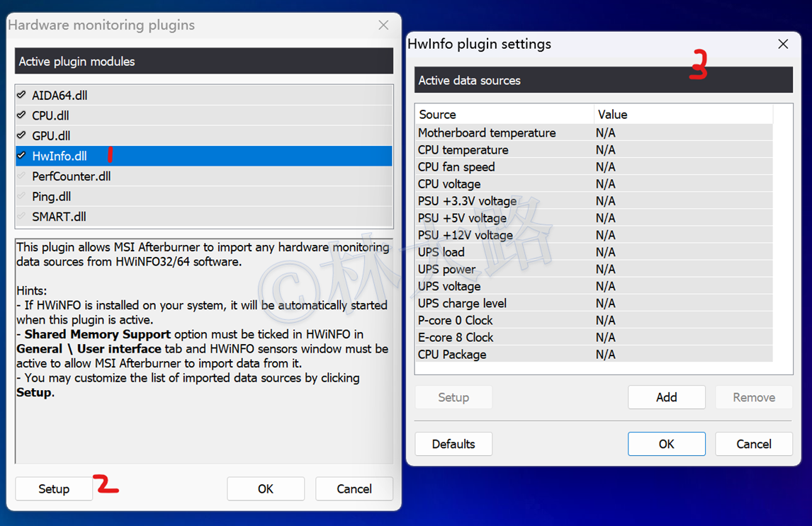Select the CPU temperature source row
Image resolution: width=812 pixels, height=526 pixels.
(594, 150)
